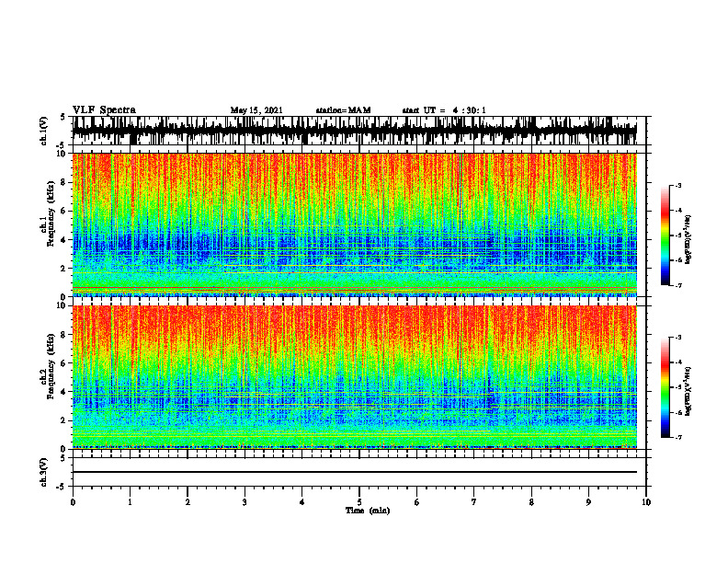Click the time axis tick label "10"
This screenshot has height=563, width=728.
coord(646,502)
